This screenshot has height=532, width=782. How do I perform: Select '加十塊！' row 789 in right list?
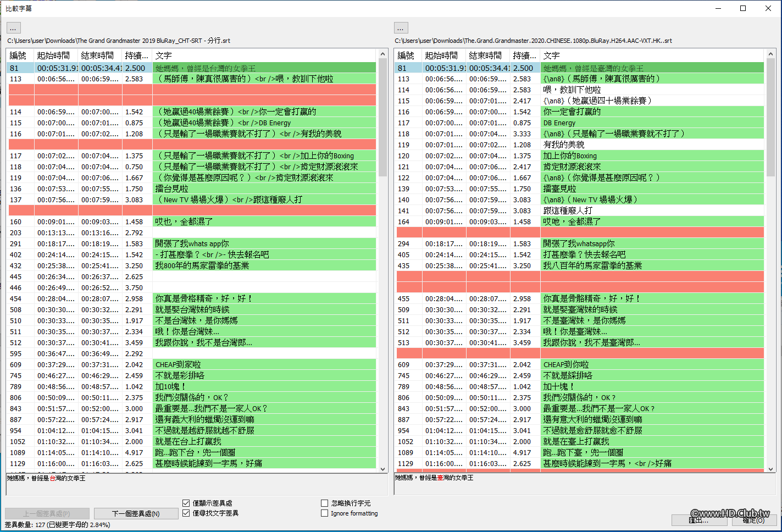click(x=579, y=387)
